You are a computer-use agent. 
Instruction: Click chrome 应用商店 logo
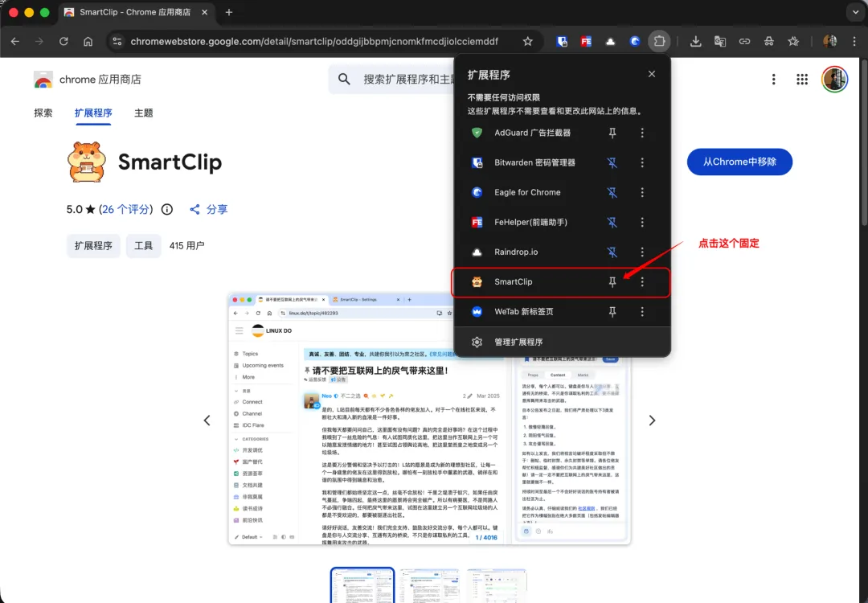[x=88, y=80]
